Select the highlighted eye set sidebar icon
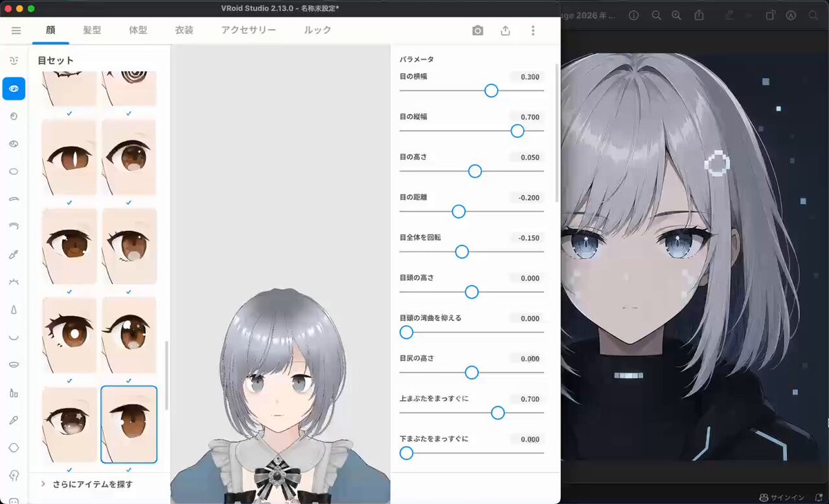 click(14, 88)
